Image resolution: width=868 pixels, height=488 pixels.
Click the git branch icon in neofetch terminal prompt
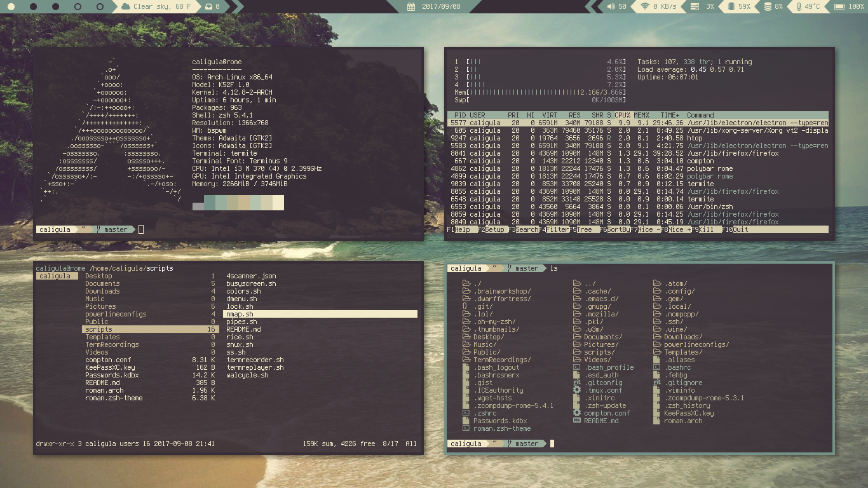(x=100, y=229)
